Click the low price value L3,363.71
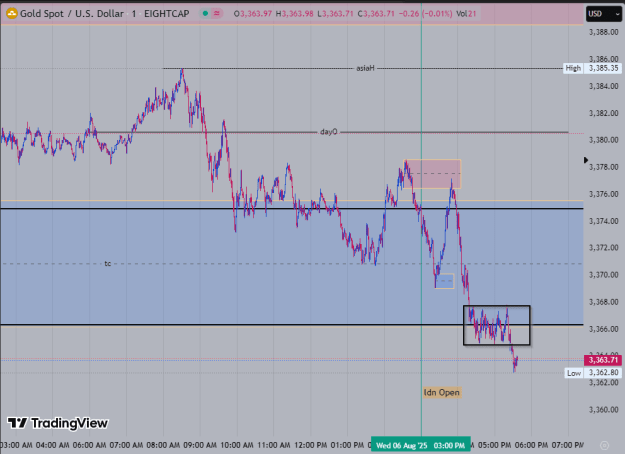 (x=335, y=14)
